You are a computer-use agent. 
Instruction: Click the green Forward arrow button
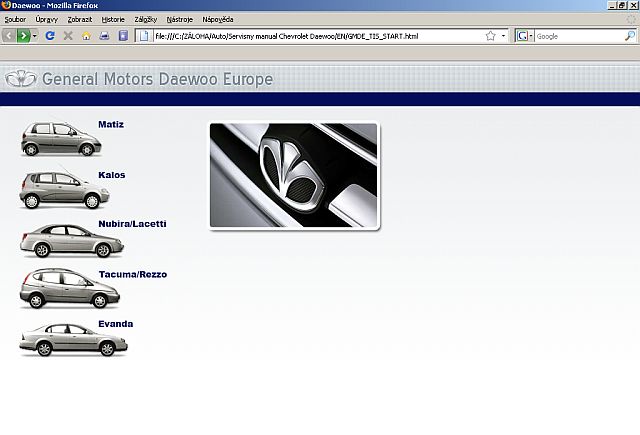pos(23,36)
